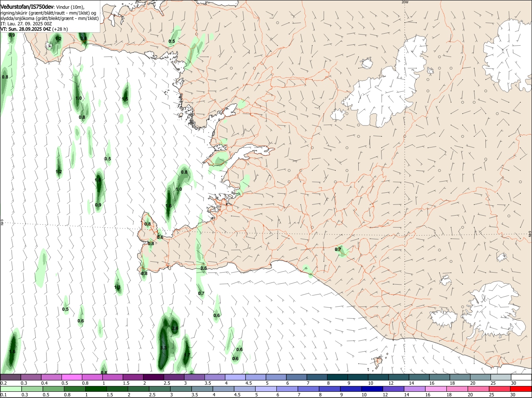Click the '0.1' rain legend label
532x398 pixels.
coord(3,395)
